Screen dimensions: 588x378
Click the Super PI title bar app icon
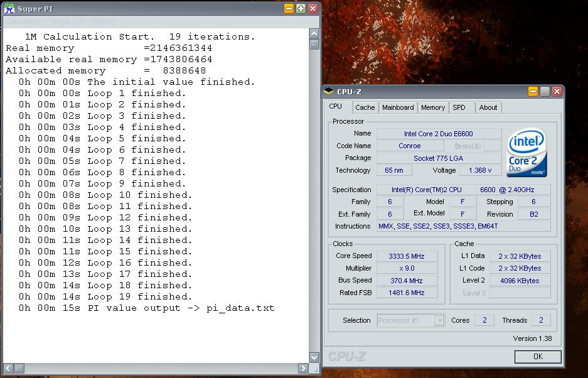click(x=9, y=8)
